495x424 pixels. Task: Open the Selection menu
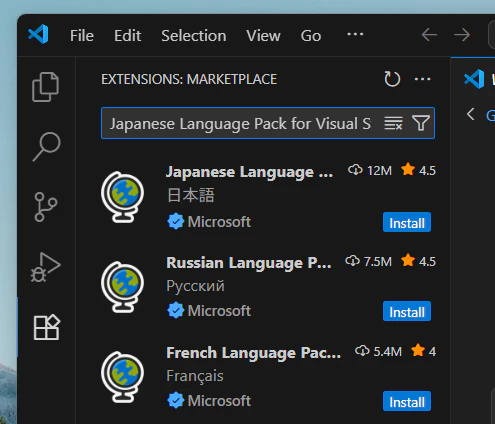tap(194, 36)
